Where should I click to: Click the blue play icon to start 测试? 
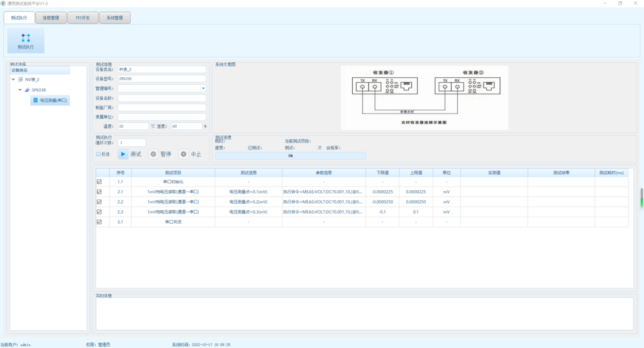pyautogui.click(x=123, y=154)
